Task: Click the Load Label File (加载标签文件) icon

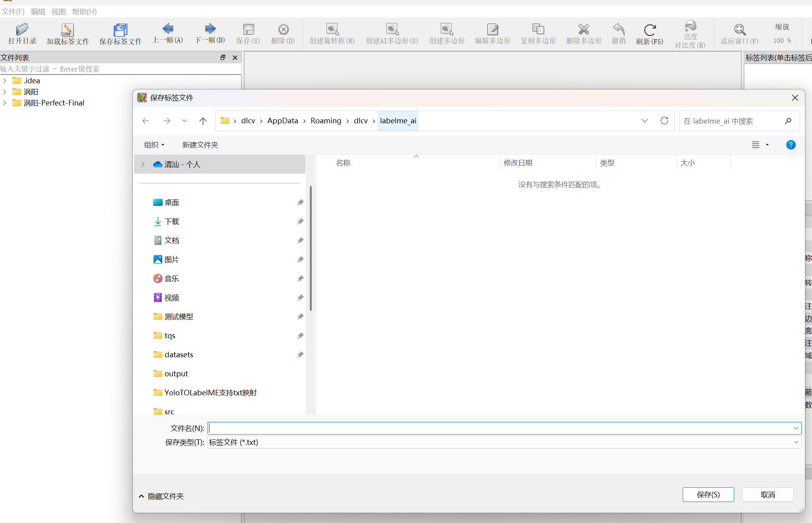Action: 67,30
